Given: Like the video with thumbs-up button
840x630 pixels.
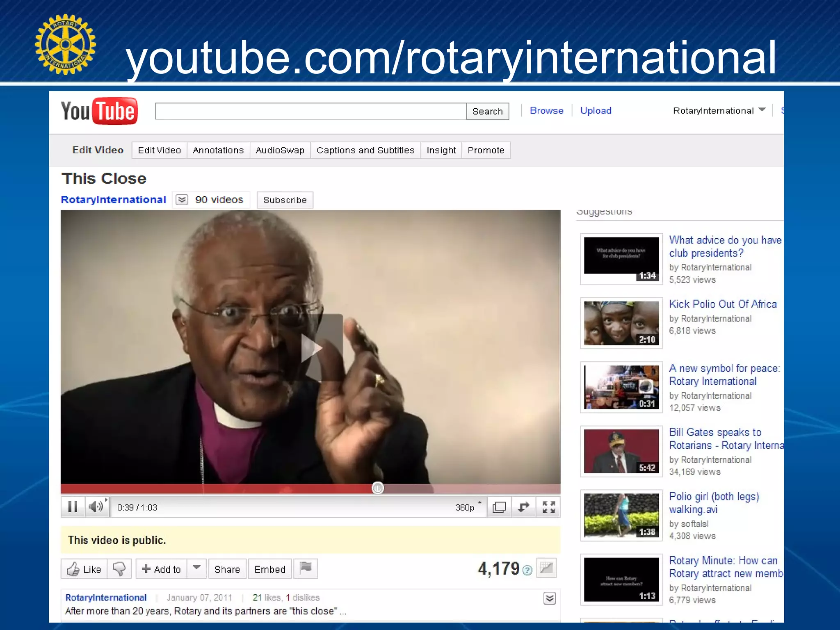Looking at the screenshot, I should coord(84,569).
